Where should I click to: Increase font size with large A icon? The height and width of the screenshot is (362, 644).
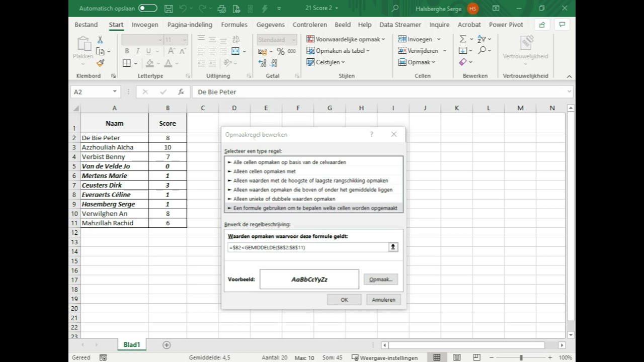pyautogui.click(x=171, y=51)
